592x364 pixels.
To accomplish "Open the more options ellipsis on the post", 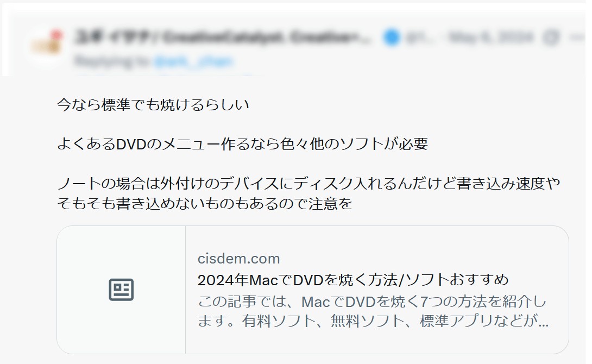I will point(578,37).
